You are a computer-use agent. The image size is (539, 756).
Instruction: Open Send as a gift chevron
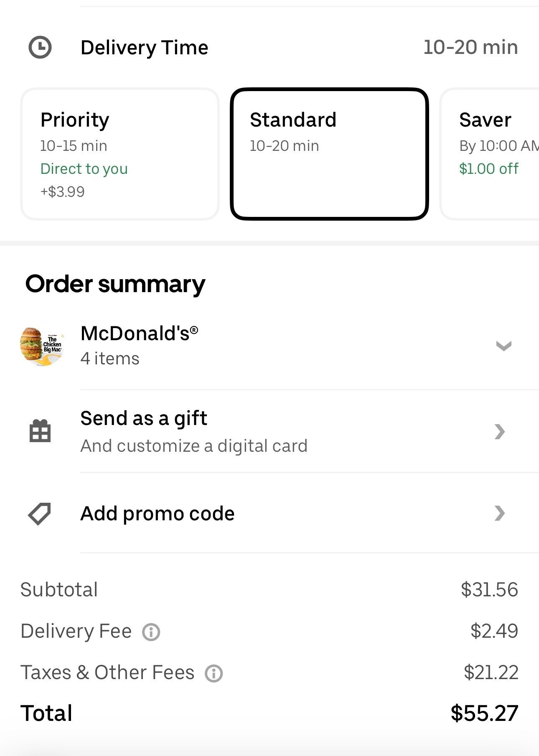tap(500, 431)
